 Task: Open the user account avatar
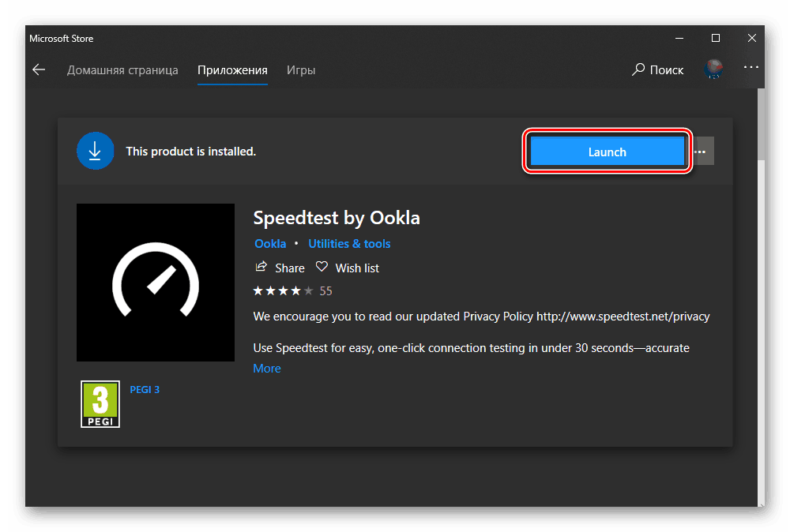[713, 69]
